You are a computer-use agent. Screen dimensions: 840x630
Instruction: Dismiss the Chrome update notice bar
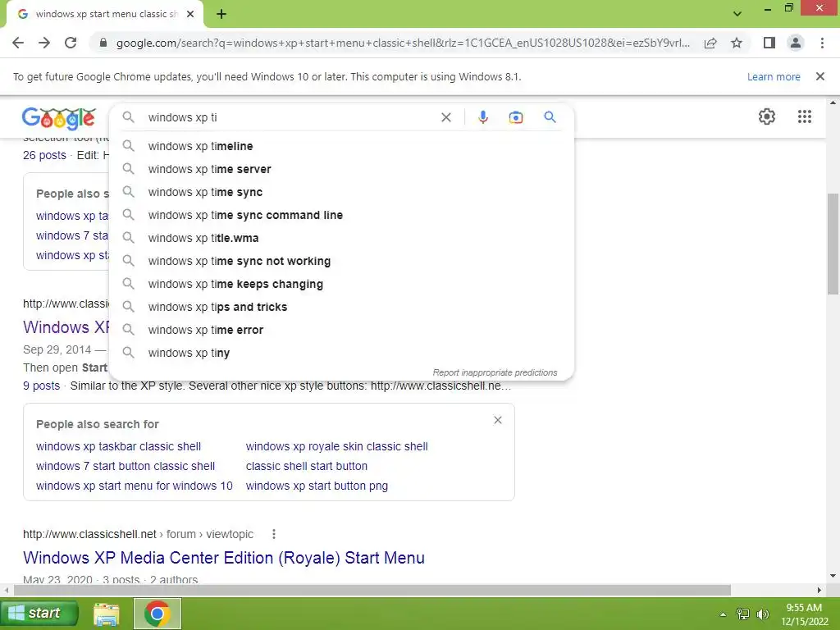(x=819, y=76)
